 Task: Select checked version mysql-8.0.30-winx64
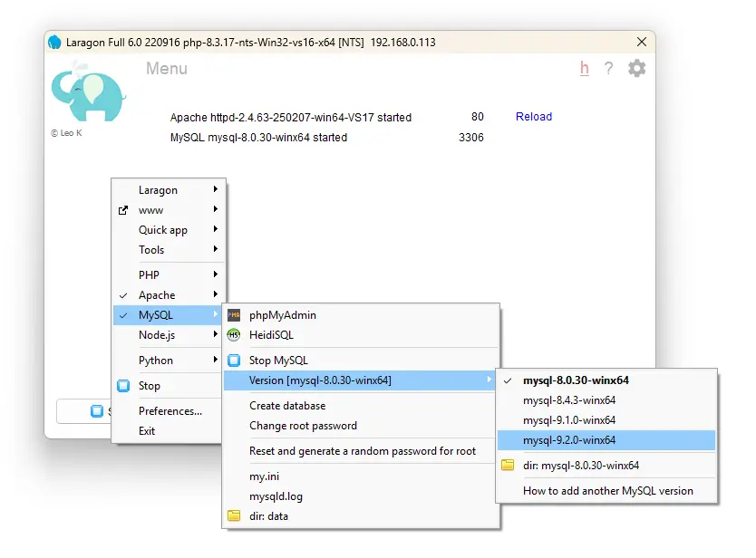[x=606, y=380]
